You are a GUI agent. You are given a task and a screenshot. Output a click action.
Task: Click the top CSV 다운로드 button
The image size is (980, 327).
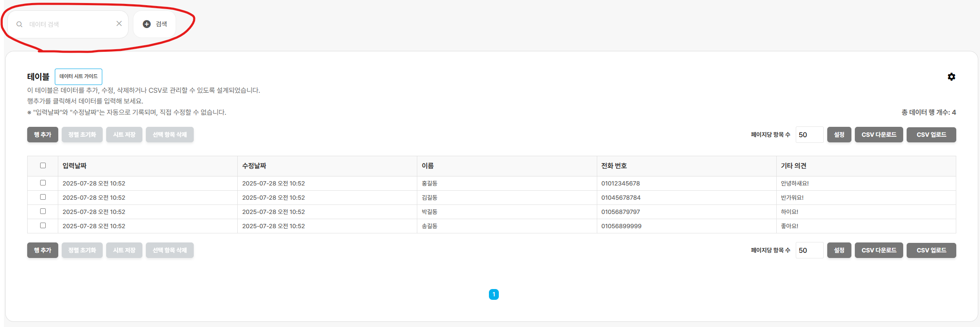click(x=879, y=135)
